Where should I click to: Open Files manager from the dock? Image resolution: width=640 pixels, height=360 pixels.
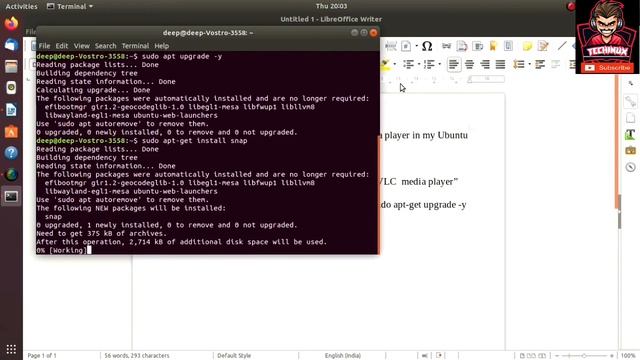(x=11, y=66)
